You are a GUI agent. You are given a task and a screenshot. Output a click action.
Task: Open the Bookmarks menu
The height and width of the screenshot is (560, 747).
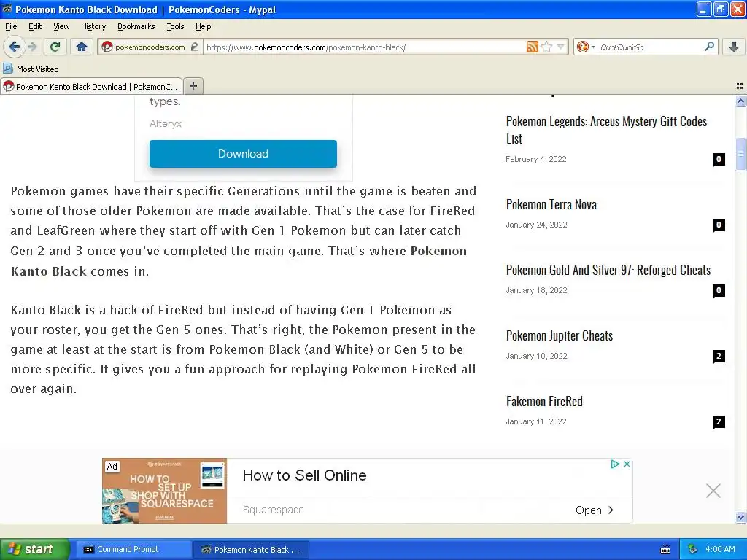136,26
